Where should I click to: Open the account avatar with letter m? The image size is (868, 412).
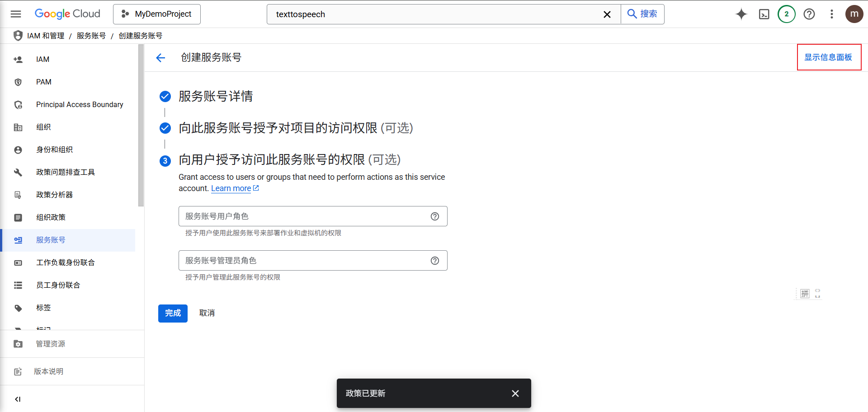click(854, 14)
